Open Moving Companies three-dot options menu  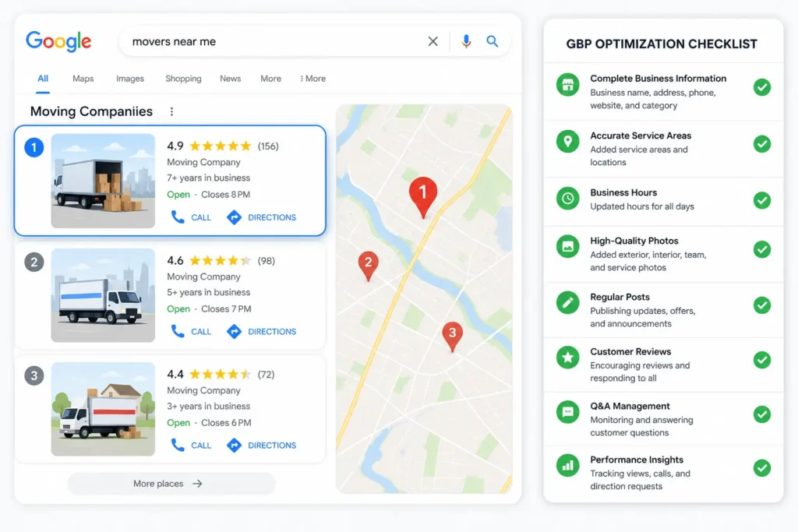click(x=171, y=111)
